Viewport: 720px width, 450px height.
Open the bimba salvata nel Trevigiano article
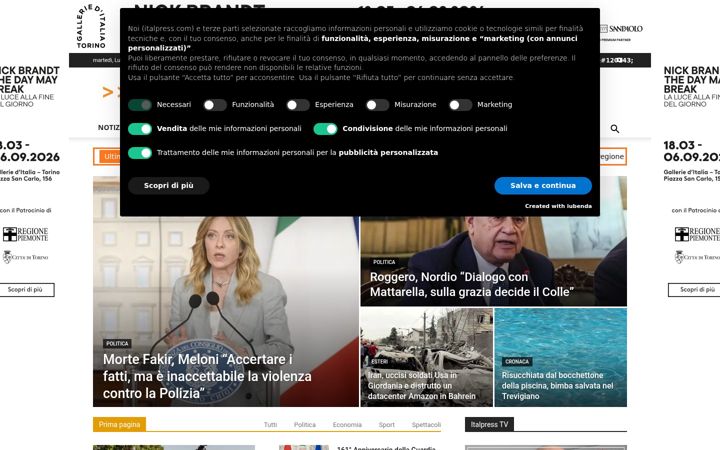(557, 386)
